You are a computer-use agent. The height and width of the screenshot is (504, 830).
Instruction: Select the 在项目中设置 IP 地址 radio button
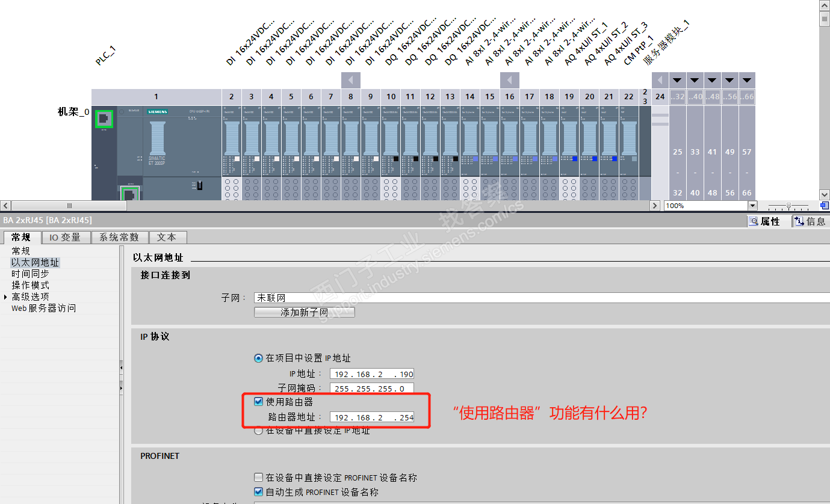click(x=259, y=358)
